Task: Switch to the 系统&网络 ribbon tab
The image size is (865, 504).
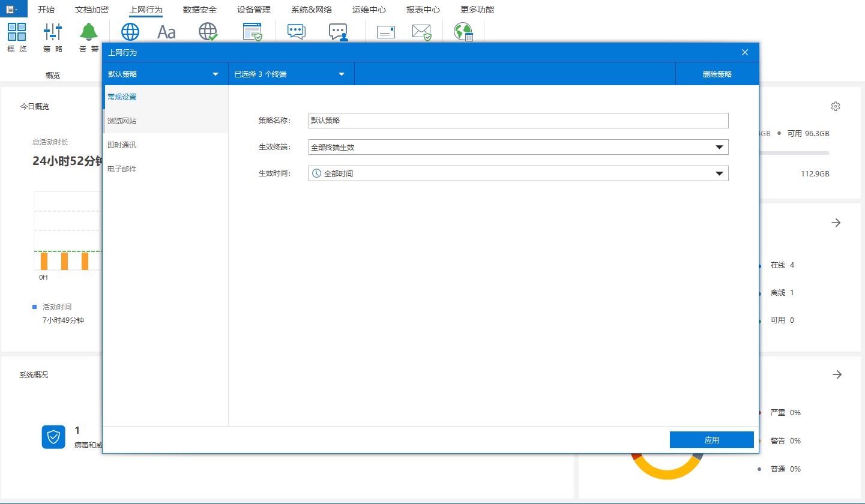Action: pos(311,10)
